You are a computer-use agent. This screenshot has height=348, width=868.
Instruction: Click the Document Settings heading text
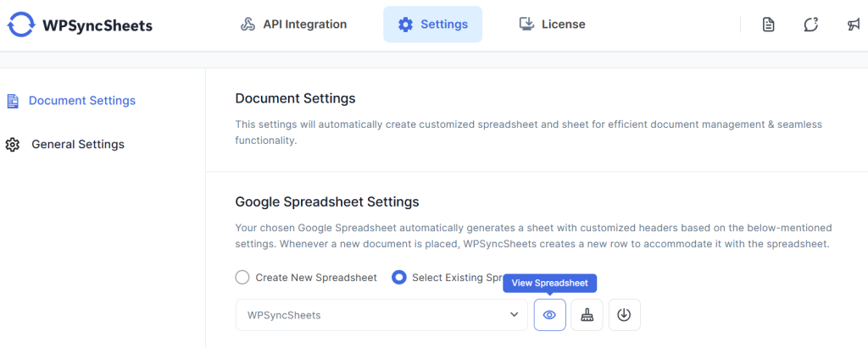coord(295,99)
